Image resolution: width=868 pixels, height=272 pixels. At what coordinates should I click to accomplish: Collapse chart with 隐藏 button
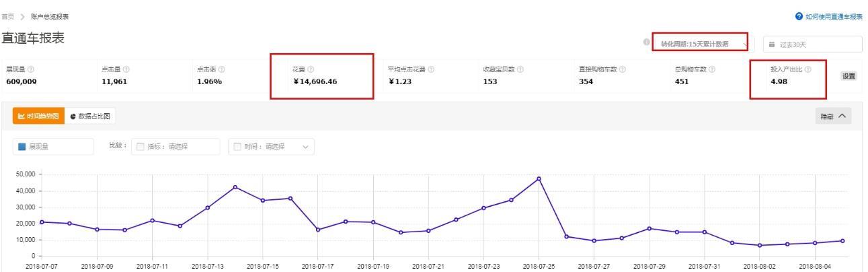[x=833, y=116]
